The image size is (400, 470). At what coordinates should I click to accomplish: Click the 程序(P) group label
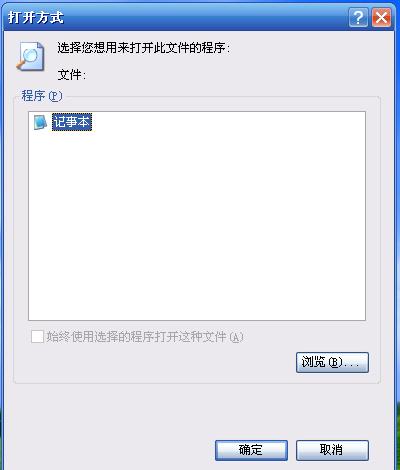[42, 96]
